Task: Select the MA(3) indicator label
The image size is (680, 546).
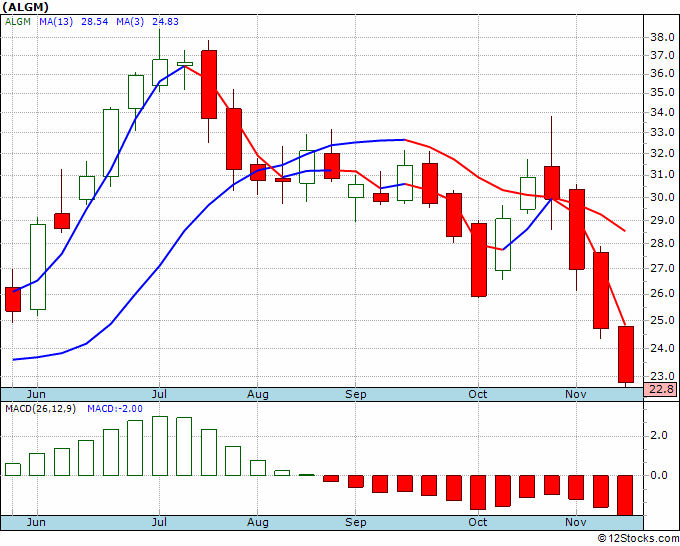Action: tap(130, 22)
